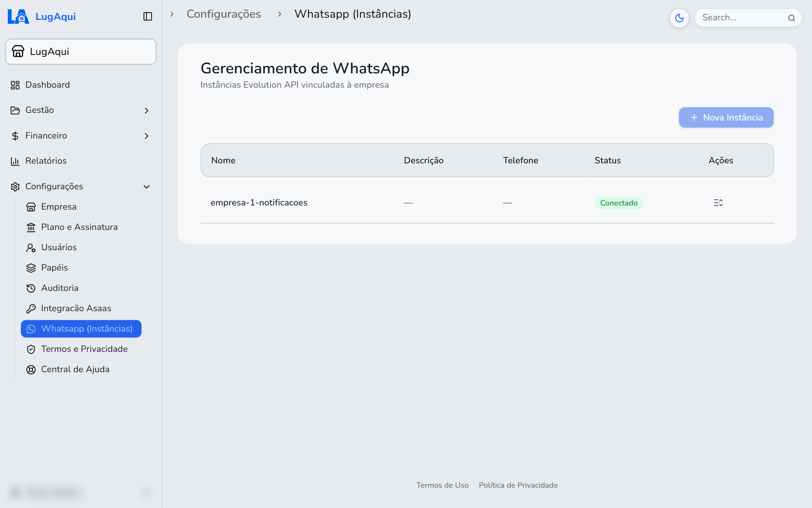Click the Papéis layers icon
This screenshot has width=812, height=508.
31,268
